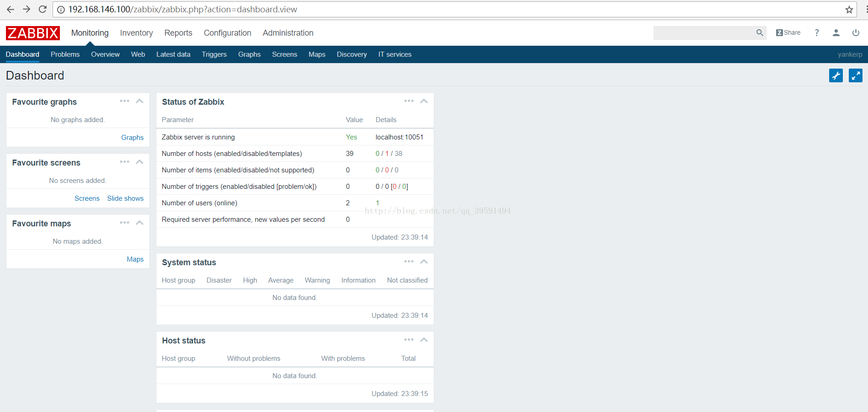Click the Zabbix logo
Image resolution: width=868 pixels, height=412 pixels.
pos(32,33)
